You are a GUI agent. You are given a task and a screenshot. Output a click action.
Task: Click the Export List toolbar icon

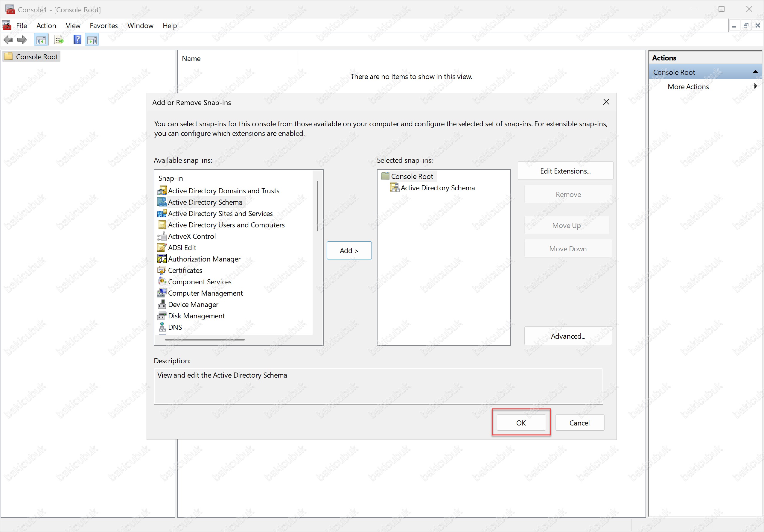[59, 40]
